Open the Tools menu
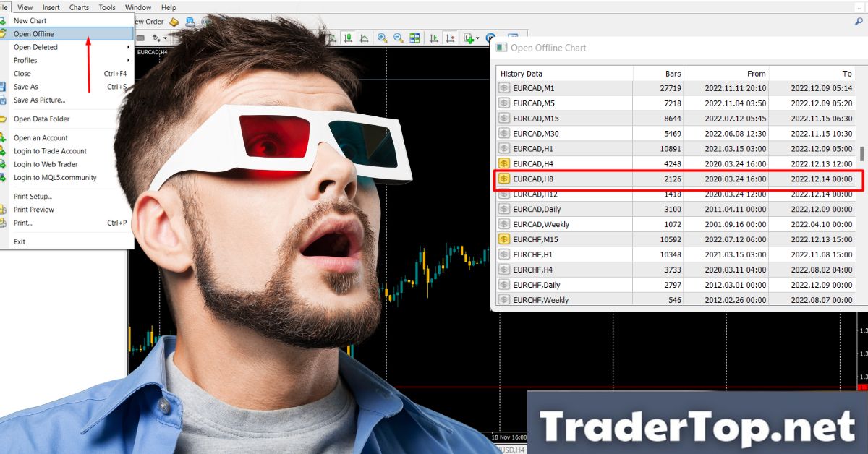 [106, 7]
